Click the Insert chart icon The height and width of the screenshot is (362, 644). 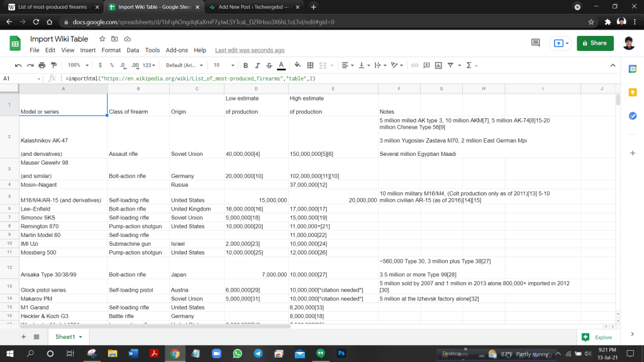(438, 65)
